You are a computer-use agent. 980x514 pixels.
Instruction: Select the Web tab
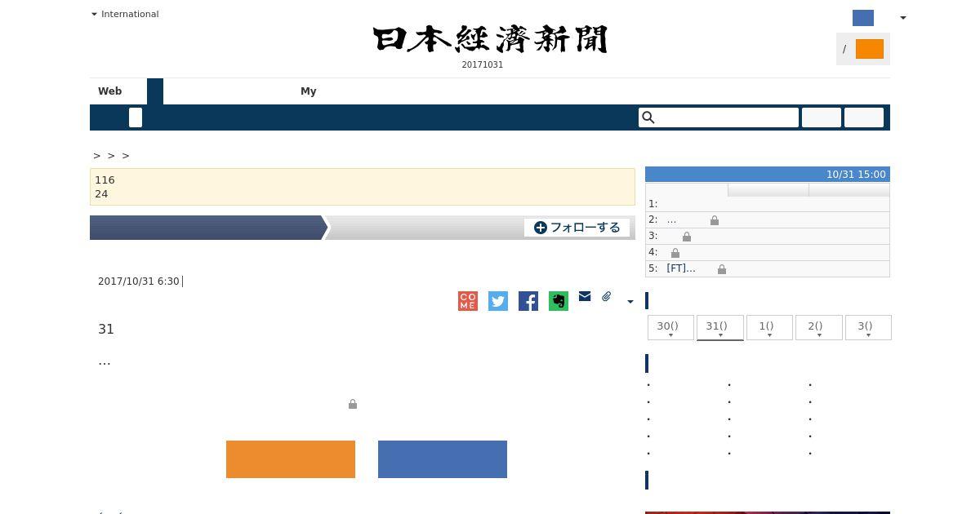point(110,91)
